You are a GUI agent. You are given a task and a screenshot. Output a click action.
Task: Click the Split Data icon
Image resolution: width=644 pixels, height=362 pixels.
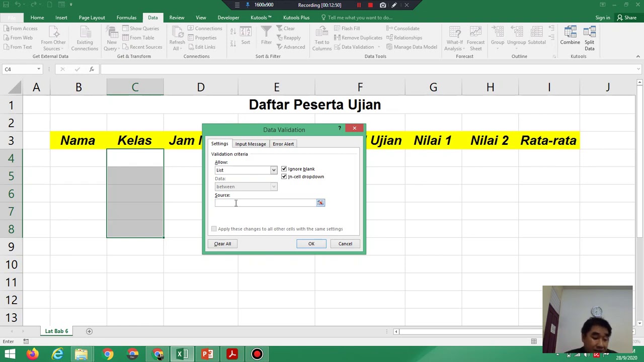pos(589,31)
